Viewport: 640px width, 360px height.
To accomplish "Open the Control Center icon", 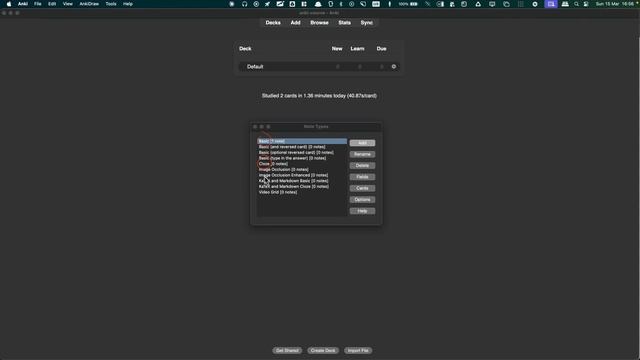I will coord(586,4).
